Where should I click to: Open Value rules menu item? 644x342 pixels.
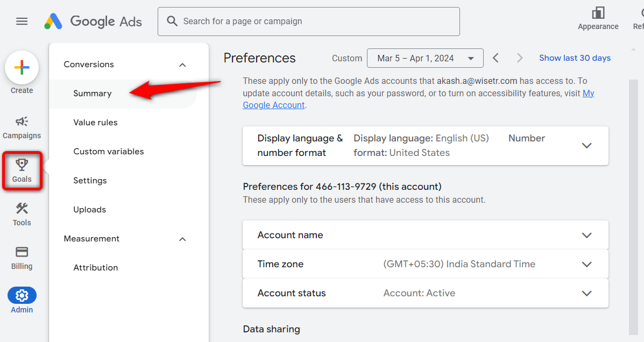(x=95, y=123)
